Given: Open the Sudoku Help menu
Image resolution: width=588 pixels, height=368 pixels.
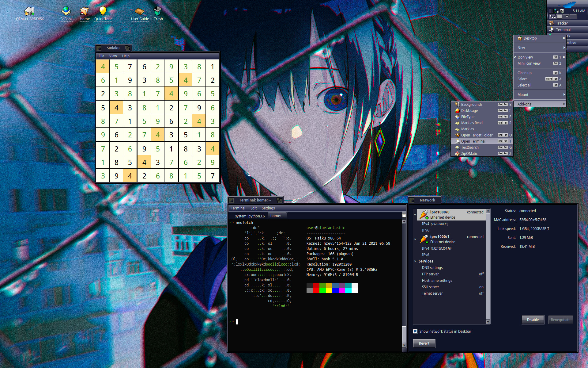Looking at the screenshot, I should [x=126, y=56].
